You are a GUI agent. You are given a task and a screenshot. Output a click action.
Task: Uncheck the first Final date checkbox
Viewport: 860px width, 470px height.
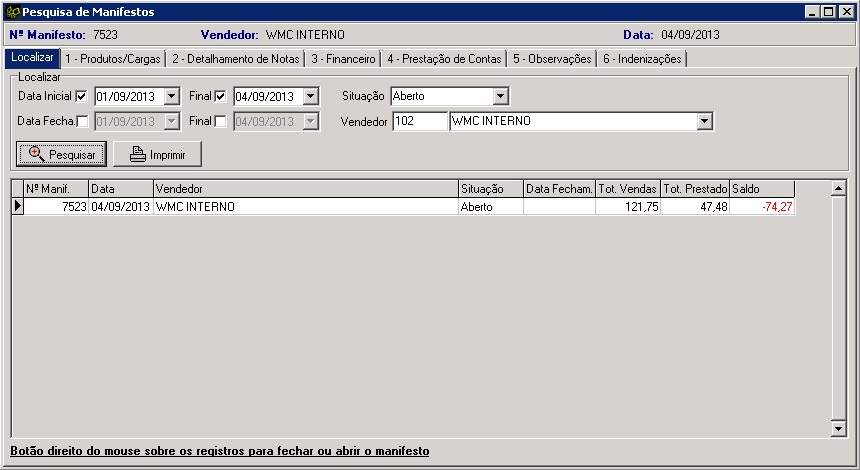(221, 96)
